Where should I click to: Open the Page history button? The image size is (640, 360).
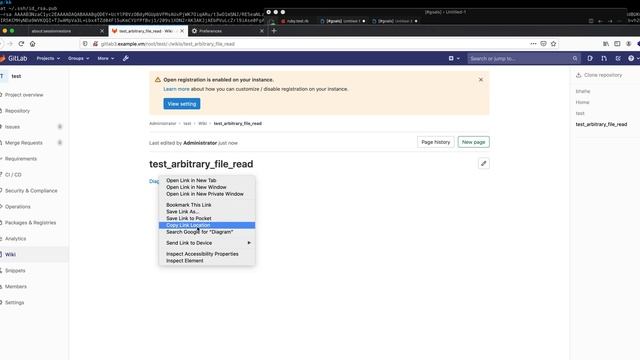tap(436, 142)
